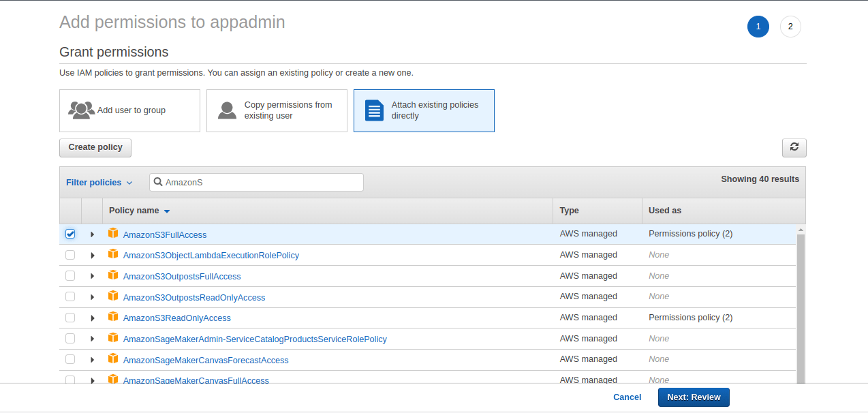Click the policy icon beside AmazonS3OutpostsFullAccess
The height and width of the screenshot is (413, 868).
pos(113,275)
